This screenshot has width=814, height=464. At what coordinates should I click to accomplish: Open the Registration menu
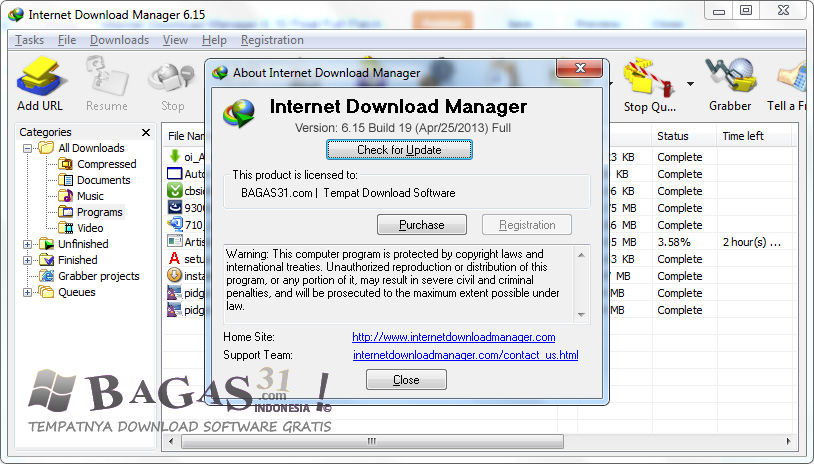(272, 40)
